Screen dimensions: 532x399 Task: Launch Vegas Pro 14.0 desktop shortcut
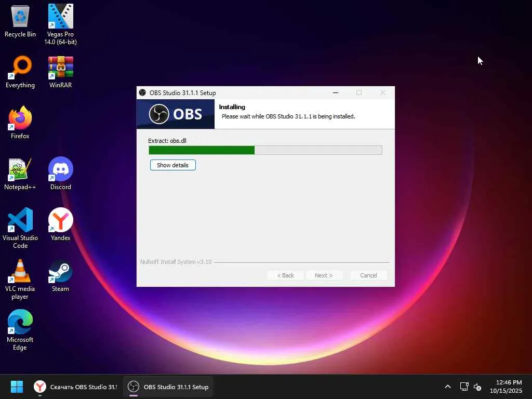60,24
